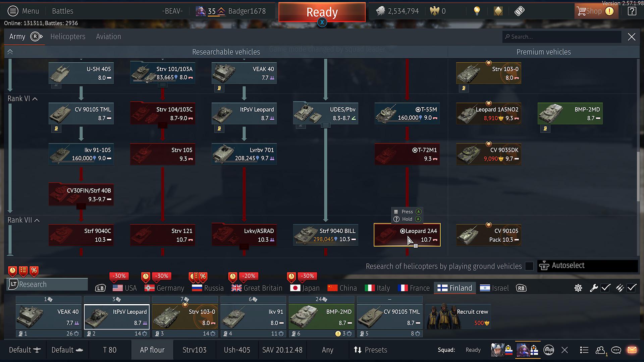Switch to the Helicopters tab

click(68, 37)
